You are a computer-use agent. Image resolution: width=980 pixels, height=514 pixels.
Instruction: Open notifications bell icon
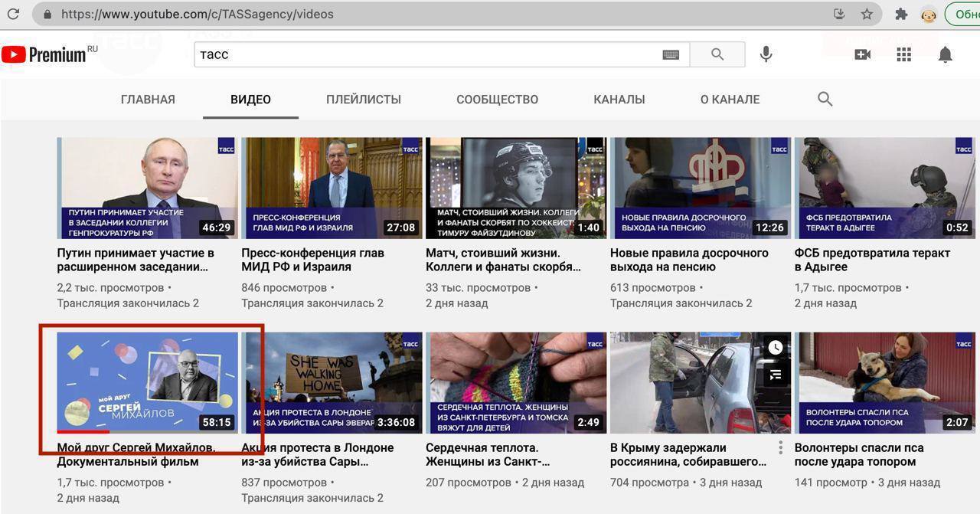[x=946, y=54]
